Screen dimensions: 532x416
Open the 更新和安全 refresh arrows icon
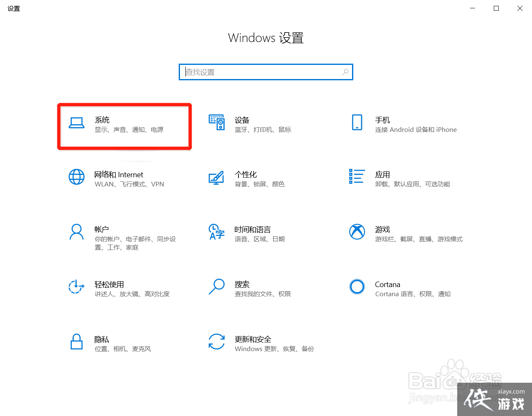point(217,342)
